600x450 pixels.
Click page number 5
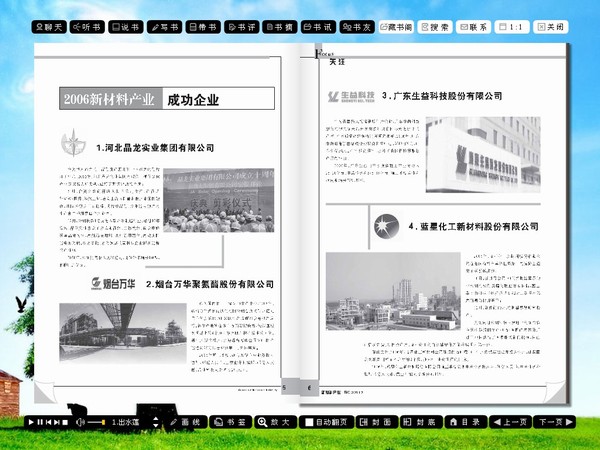click(284, 388)
